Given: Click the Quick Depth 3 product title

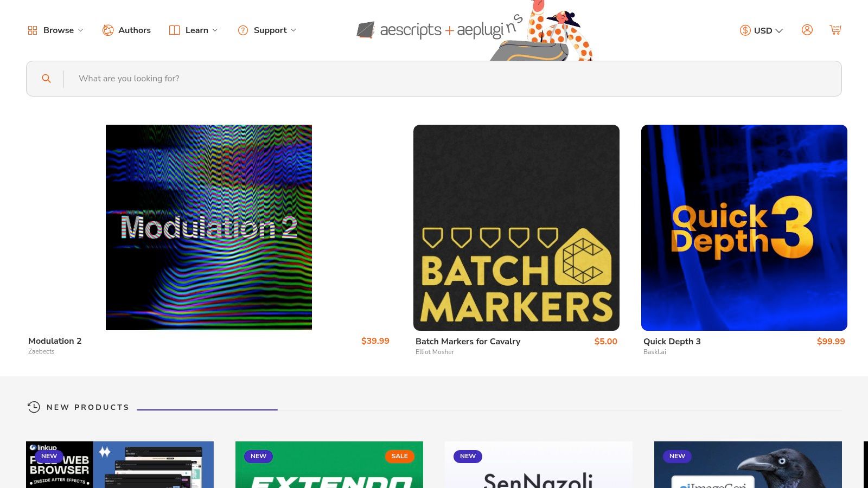Looking at the screenshot, I should (x=672, y=342).
